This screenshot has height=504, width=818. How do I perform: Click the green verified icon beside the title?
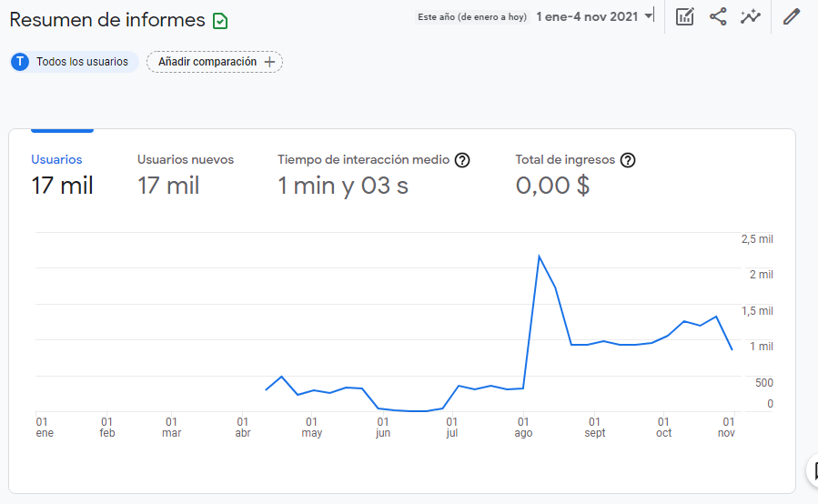pyautogui.click(x=219, y=20)
